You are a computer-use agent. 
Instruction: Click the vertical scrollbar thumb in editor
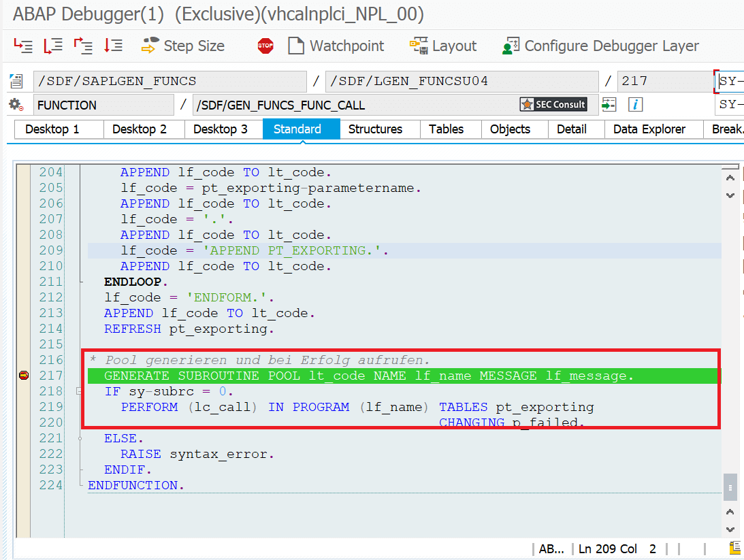[x=730, y=487]
